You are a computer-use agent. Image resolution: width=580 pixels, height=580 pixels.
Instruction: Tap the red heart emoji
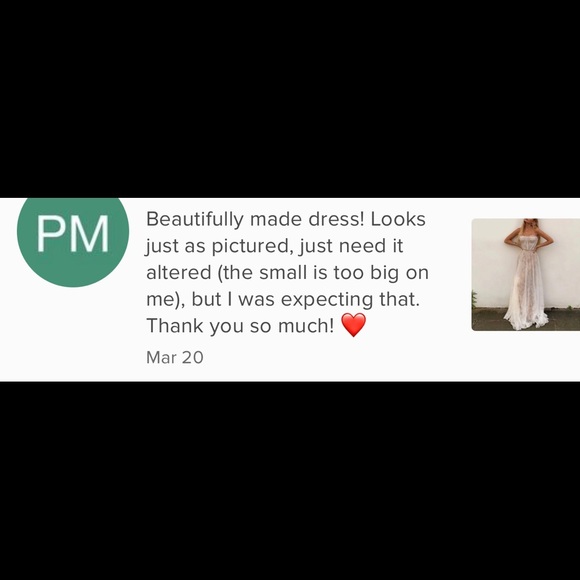(x=354, y=325)
